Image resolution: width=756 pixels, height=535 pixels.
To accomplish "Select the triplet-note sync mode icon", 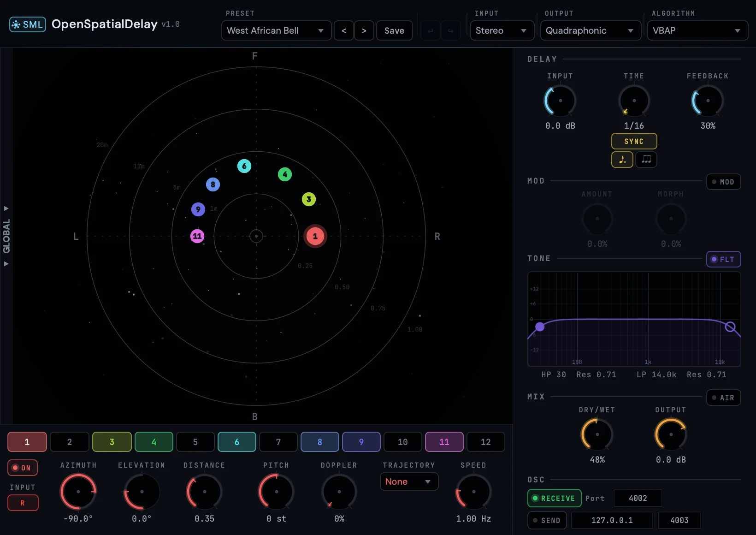I will pyautogui.click(x=646, y=160).
